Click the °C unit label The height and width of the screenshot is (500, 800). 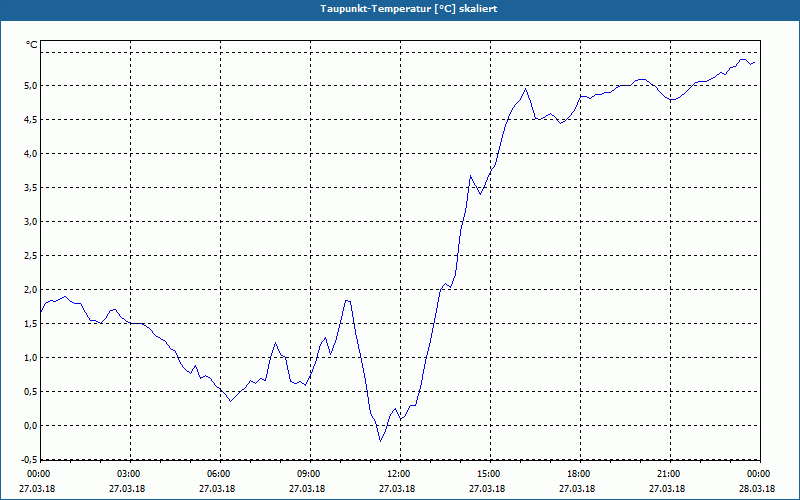(32, 45)
